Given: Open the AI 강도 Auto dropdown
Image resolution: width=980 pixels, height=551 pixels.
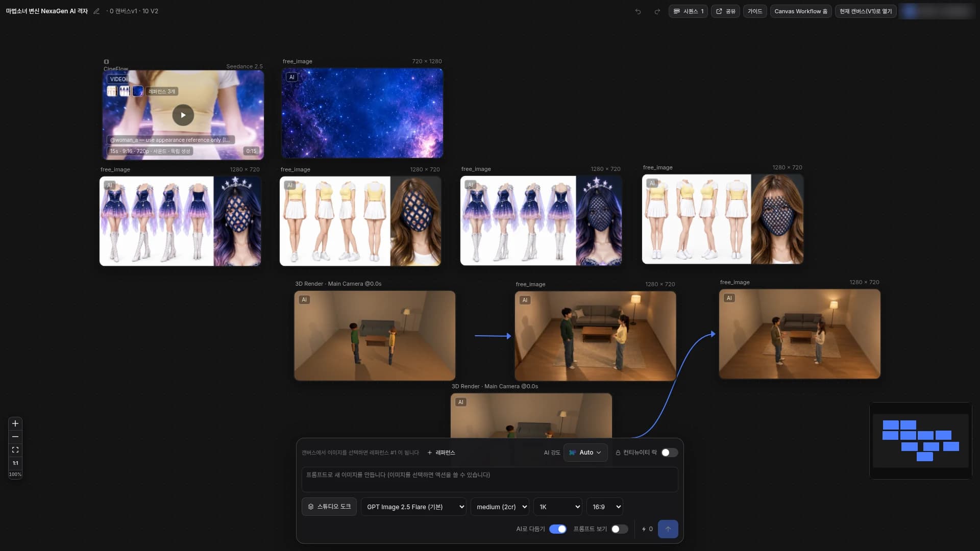Looking at the screenshot, I should pos(585,453).
